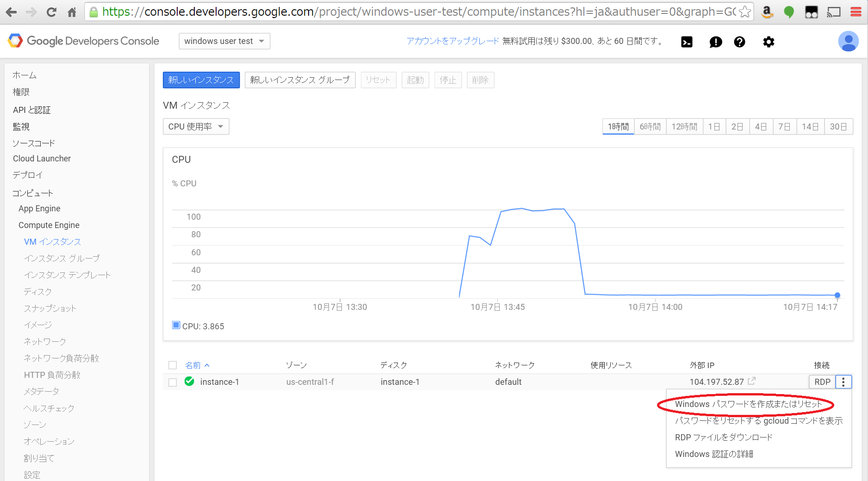Click the browser forward arrow
This screenshot has width=868, height=481.
coord(31,12)
